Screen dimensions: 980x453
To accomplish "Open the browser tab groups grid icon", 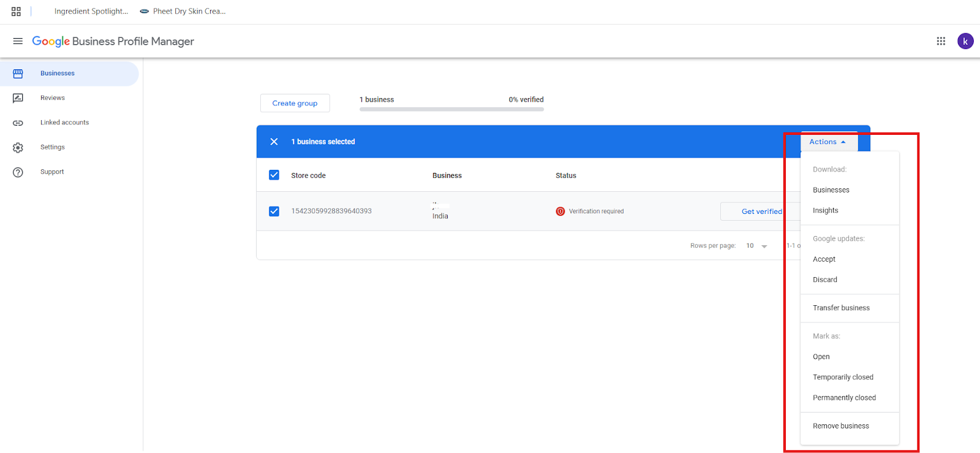I will (16, 12).
